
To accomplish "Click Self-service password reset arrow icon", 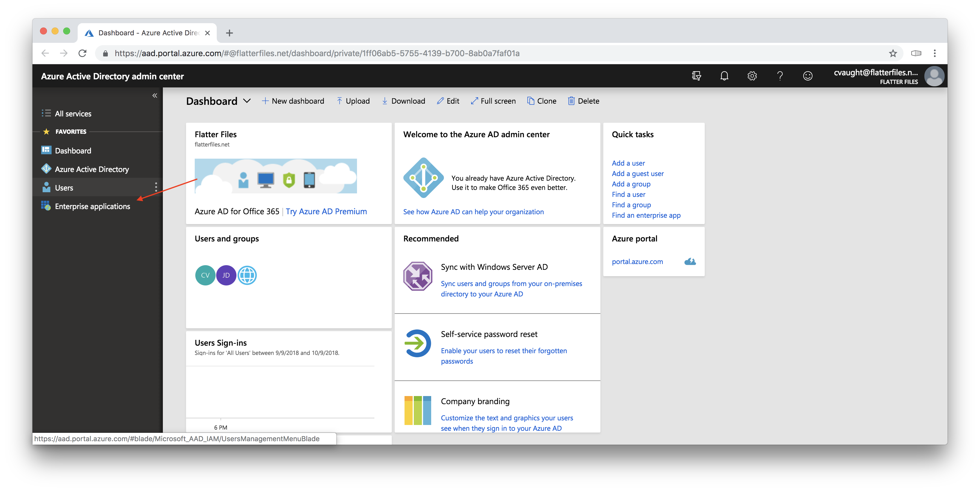I will point(417,343).
